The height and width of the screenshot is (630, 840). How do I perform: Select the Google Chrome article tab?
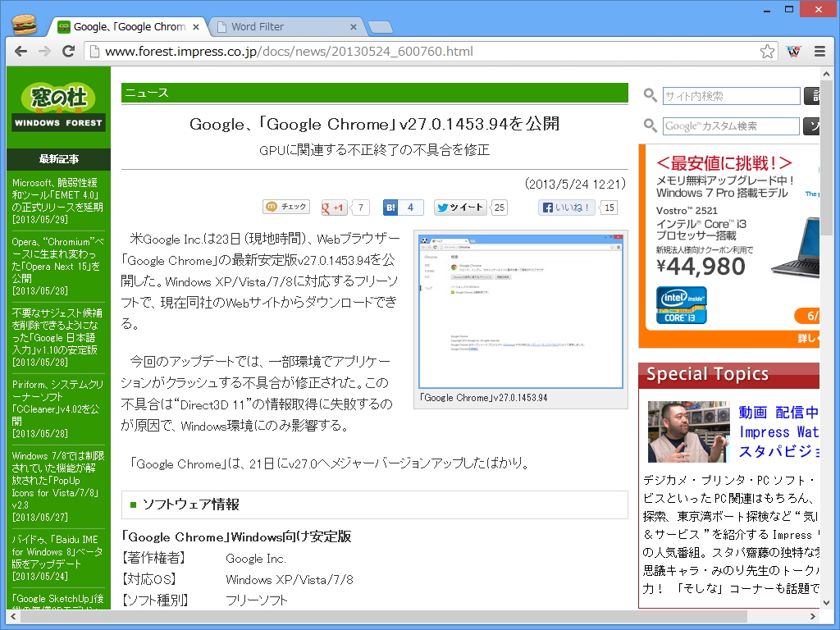[129, 27]
